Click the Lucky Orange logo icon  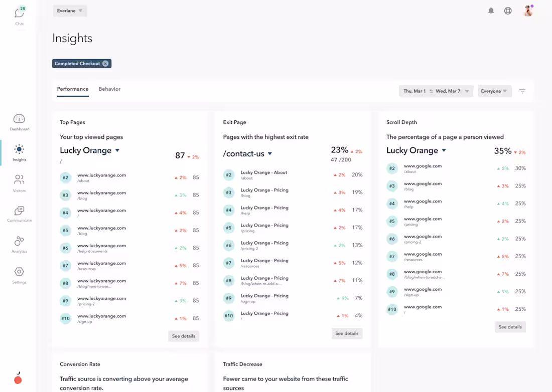(x=18, y=378)
